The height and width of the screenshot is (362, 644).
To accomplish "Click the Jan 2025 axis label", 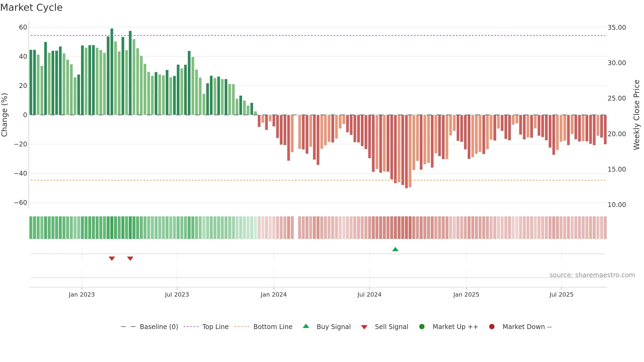I will tap(466, 295).
